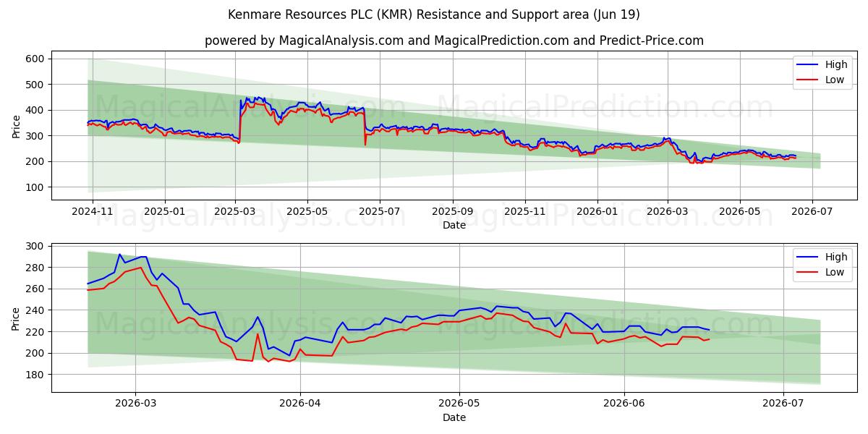Click 'High' legend entry in bottom chart
868x434 pixels.
836,257
